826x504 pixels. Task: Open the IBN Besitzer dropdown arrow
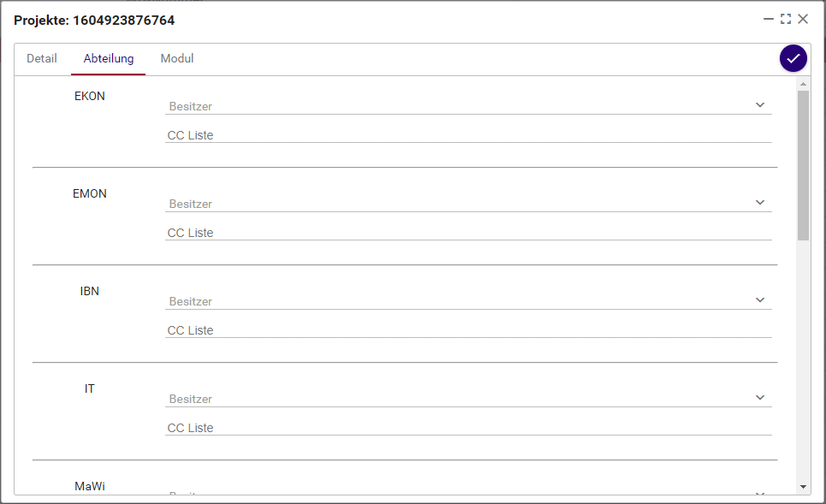(x=760, y=300)
